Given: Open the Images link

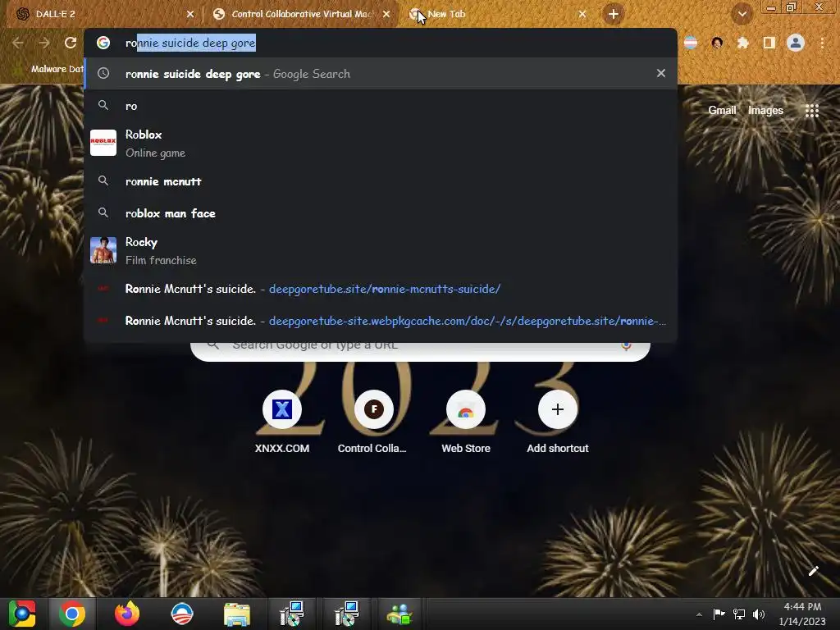Looking at the screenshot, I should point(765,111).
